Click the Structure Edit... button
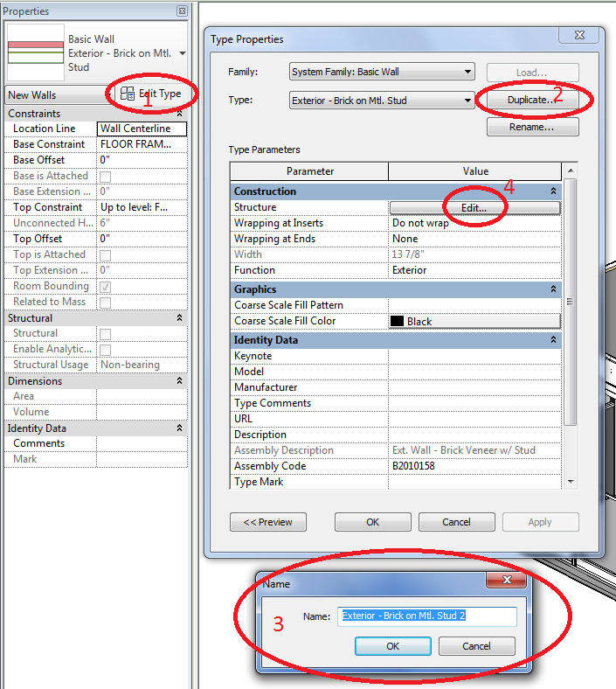The height and width of the screenshot is (689, 616). [474, 208]
